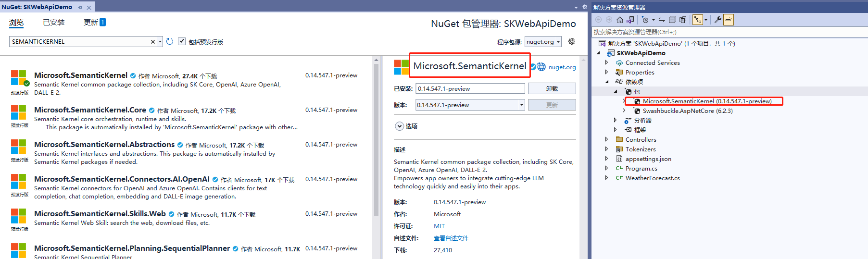Expand the Swashbuckle.AspNetCore package node
Screen dimensions: 868x259
pos(624,111)
